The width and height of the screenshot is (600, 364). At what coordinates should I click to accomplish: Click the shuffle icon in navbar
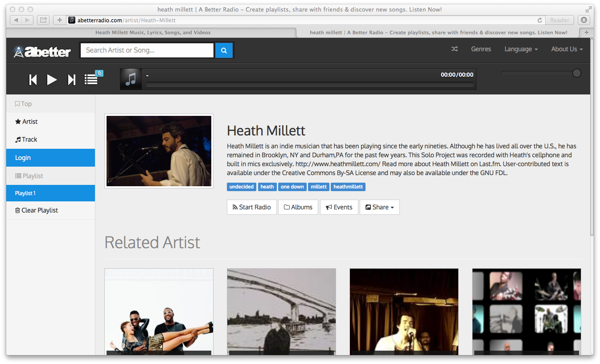pyautogui.click(x=454, y=49)
